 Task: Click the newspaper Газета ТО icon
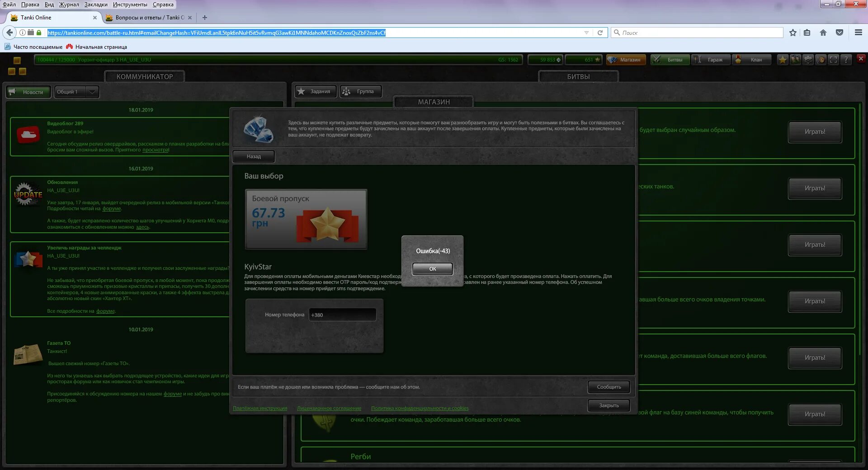click(x=28, y=355)
